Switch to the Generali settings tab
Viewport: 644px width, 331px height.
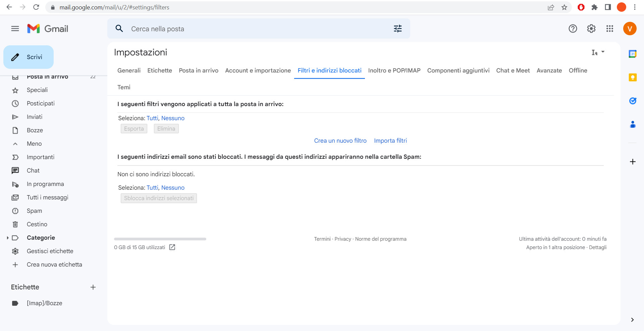click(129, 70)
